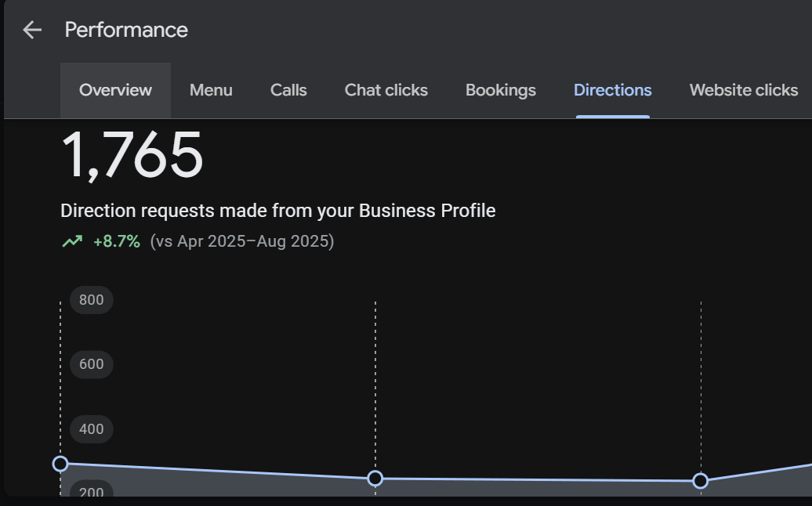Select the second data point on the chart
The width and height of the screenshot is (812, 506).
pos(375,479)
